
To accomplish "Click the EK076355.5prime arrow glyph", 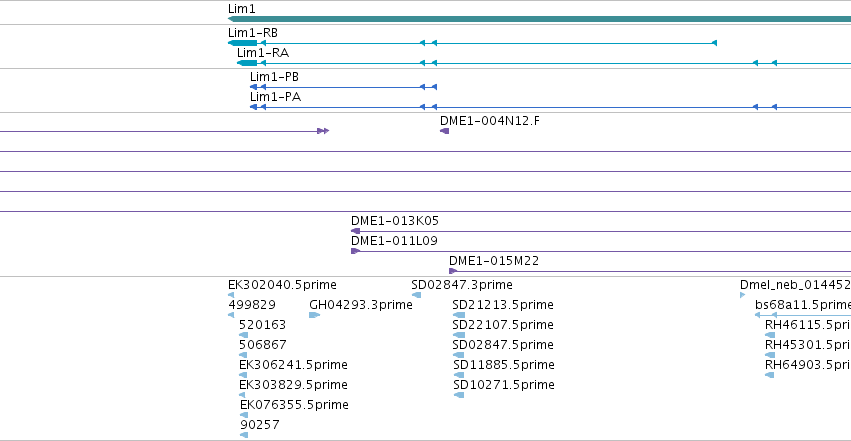I will pos(244,416).
